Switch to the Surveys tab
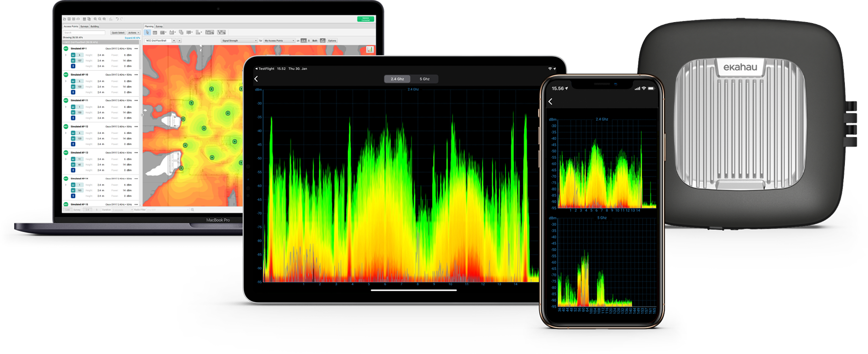The image size is (868, 354). tap(84, 27)
